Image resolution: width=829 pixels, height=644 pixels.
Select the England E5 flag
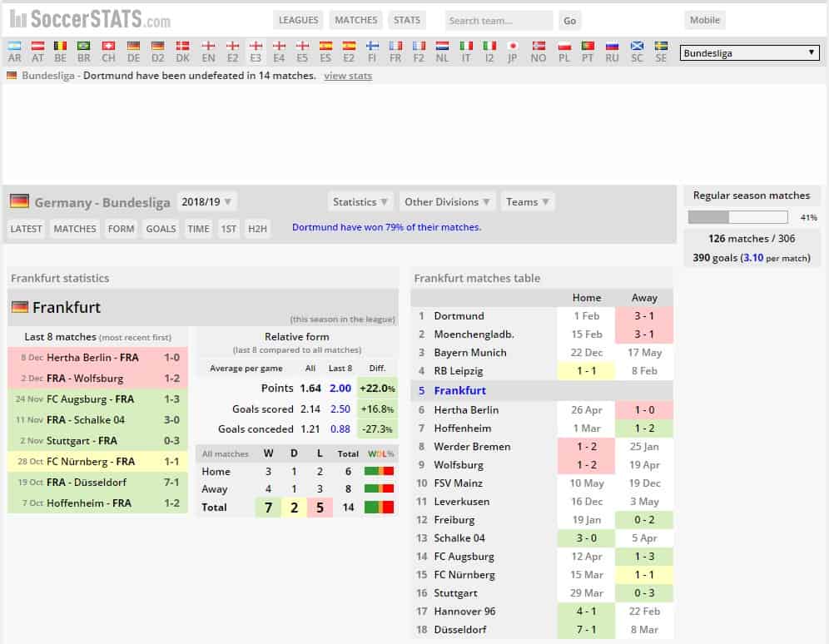[x=302, y=46]
